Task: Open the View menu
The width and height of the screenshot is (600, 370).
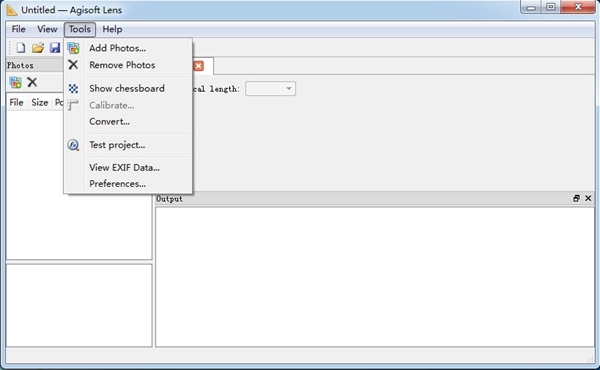Action: tap(47, 29)
